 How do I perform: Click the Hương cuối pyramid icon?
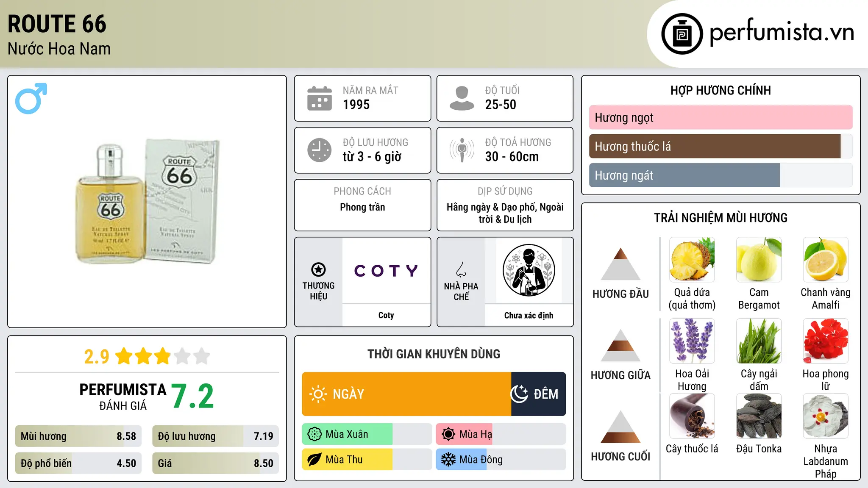tap(620, 427)
